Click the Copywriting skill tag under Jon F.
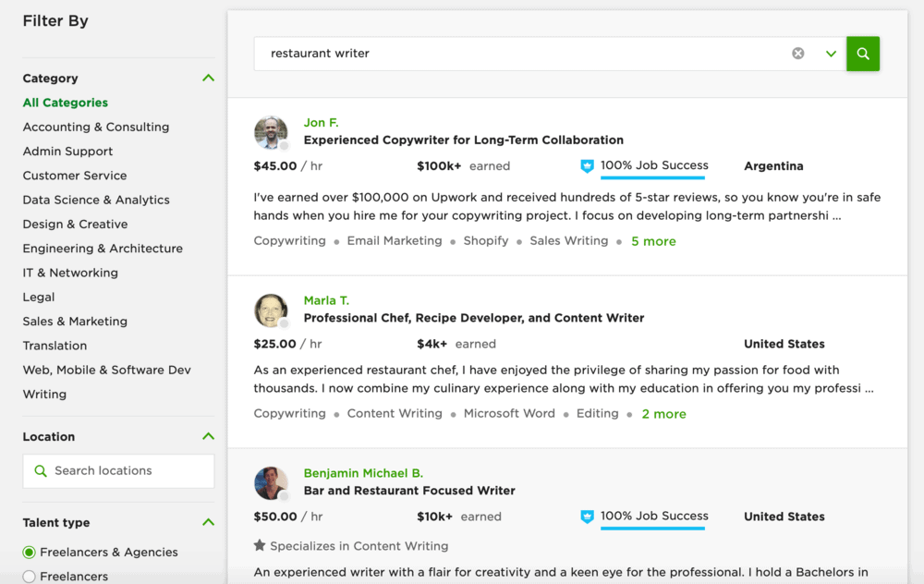The height and width of the screenshot is (584, 924). coord(289,240)
